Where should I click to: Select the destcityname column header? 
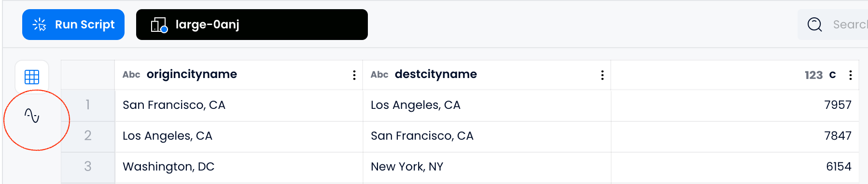tap(487, 75)
